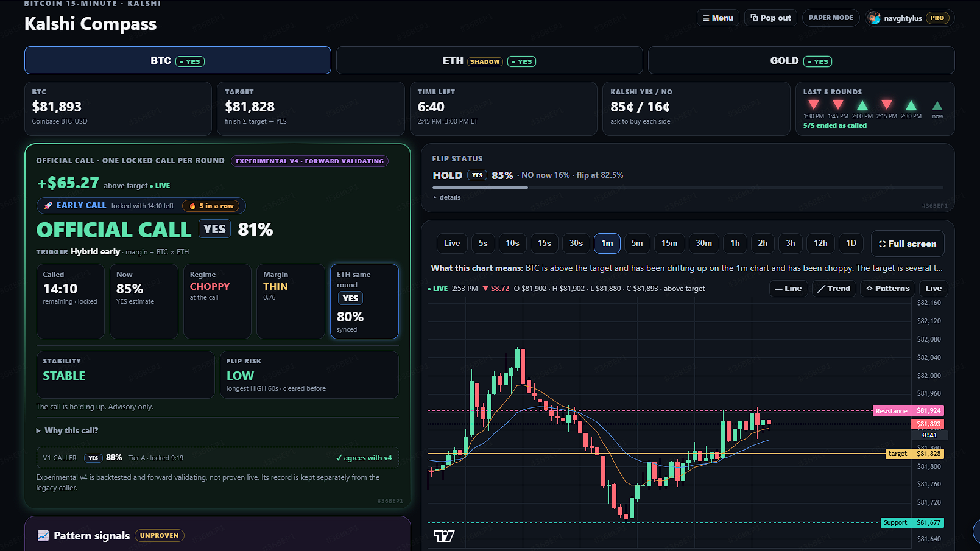Click the Resistance price label
Viewport: 980px width, 551px height.
coord(908,411)
